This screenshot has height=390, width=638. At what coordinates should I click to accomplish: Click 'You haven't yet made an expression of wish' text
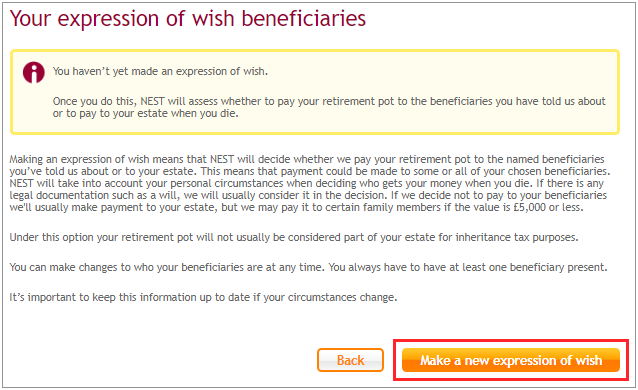coord(160,71)
